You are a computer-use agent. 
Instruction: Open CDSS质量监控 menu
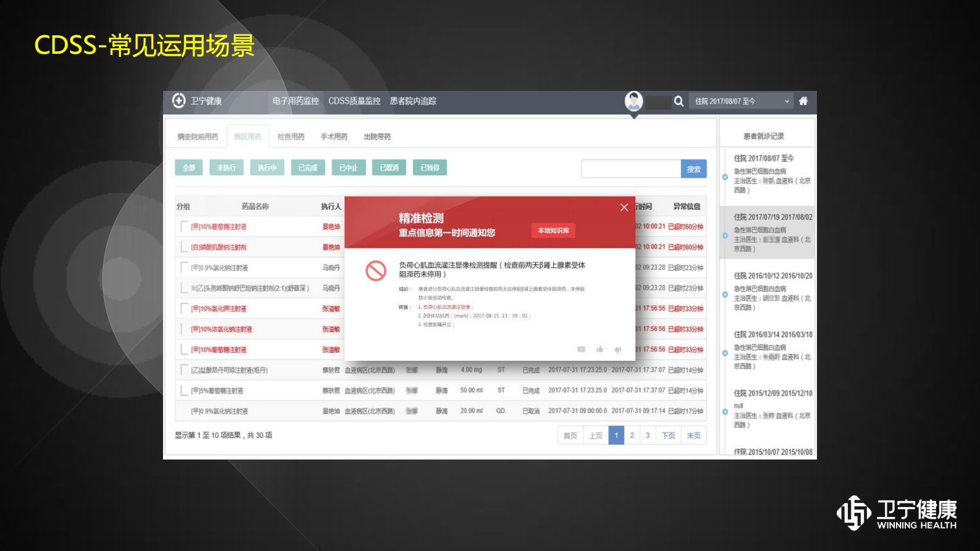354,101
